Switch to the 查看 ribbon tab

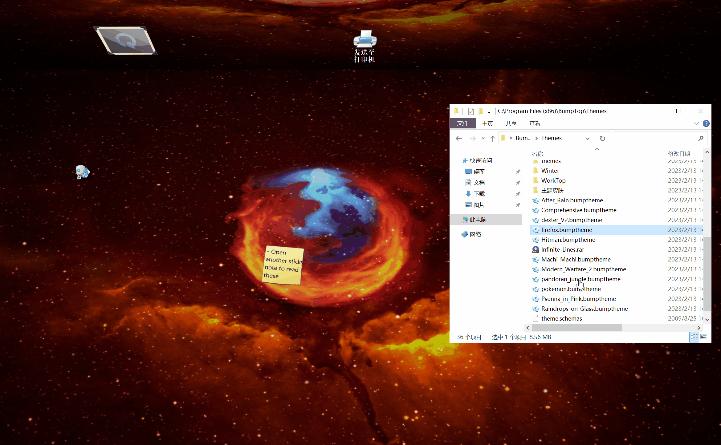534,123
